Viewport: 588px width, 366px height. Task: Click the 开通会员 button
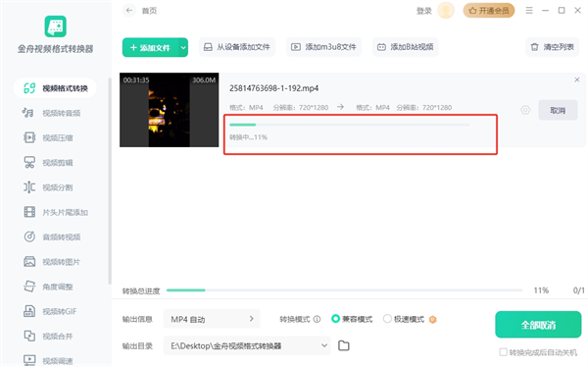489,11
